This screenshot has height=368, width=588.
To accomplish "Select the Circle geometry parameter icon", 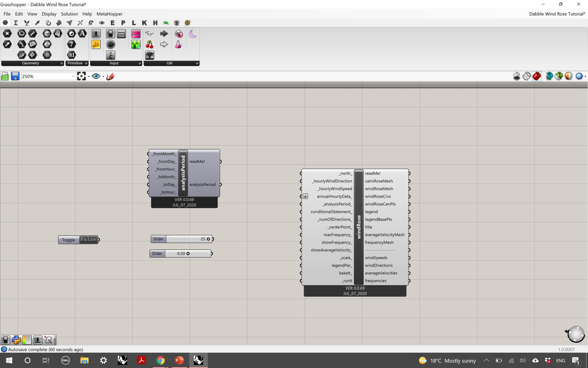I will 22,34.
